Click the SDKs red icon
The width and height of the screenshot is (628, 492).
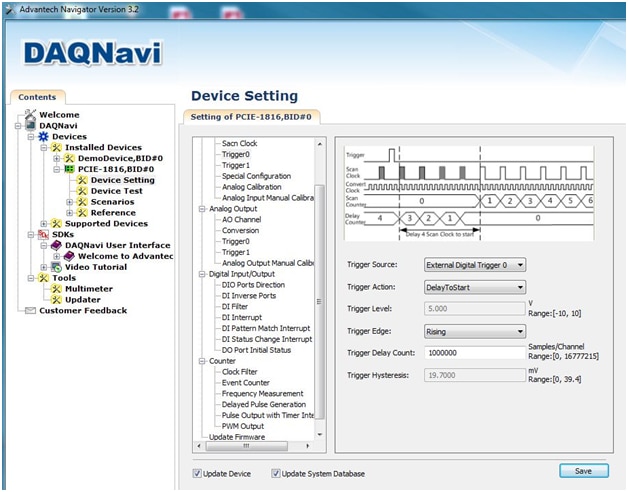click(x=43, y=234)
